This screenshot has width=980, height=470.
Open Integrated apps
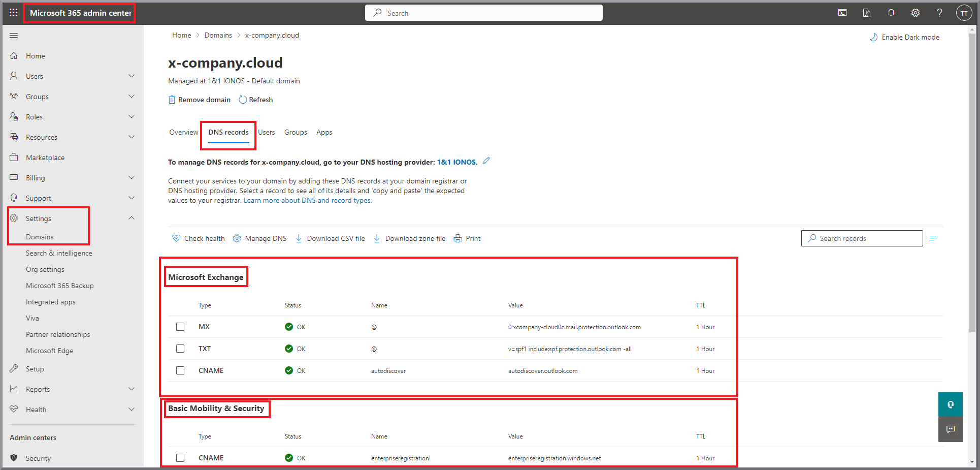pyautogui.click(x=51, y=302)
